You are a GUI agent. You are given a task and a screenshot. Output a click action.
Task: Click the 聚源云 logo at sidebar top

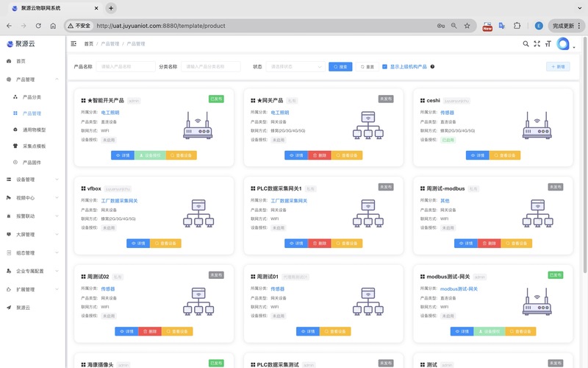[21, 44]
